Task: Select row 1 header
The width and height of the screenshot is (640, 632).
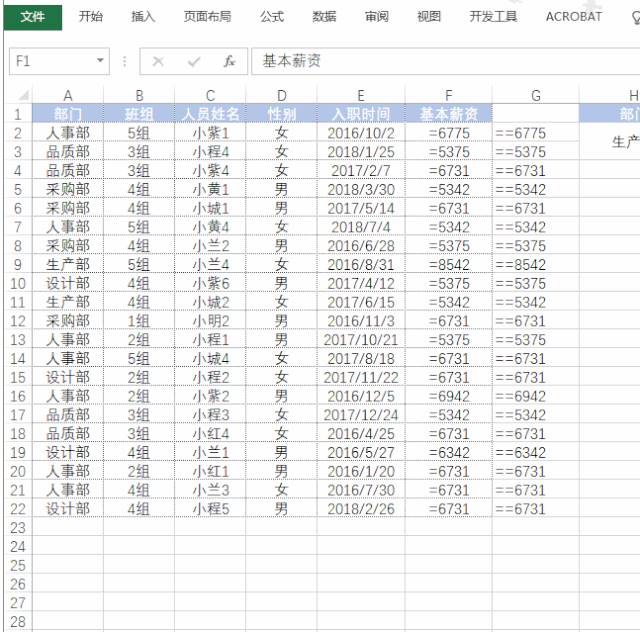Action: (18, 114)
